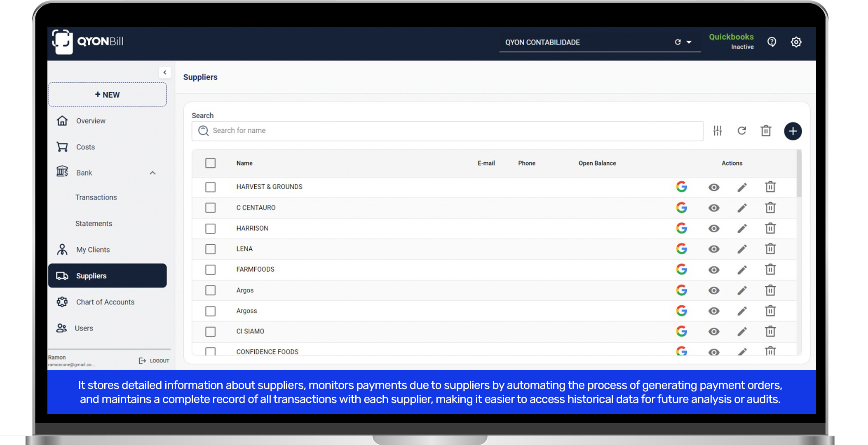The width and height of the screenshot is (868, 445).
Task: Open the Transactions submenu item
Action: pyautogui.click(x=96, y=197)
